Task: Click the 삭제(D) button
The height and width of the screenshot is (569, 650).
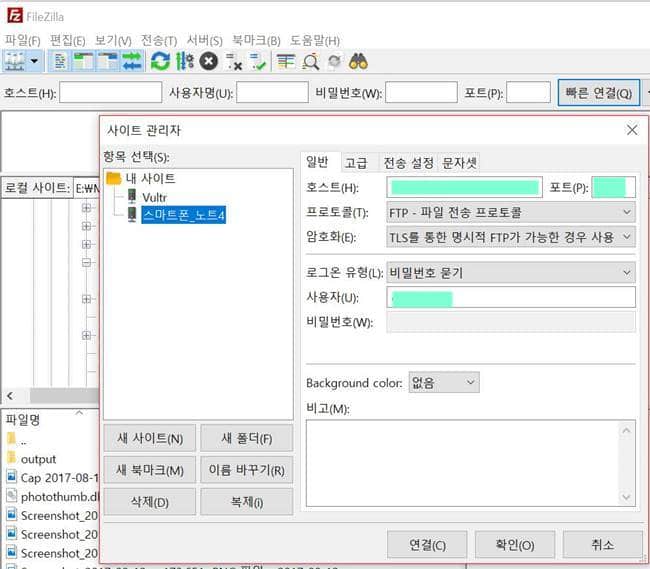Action: (x=150, y=502)
